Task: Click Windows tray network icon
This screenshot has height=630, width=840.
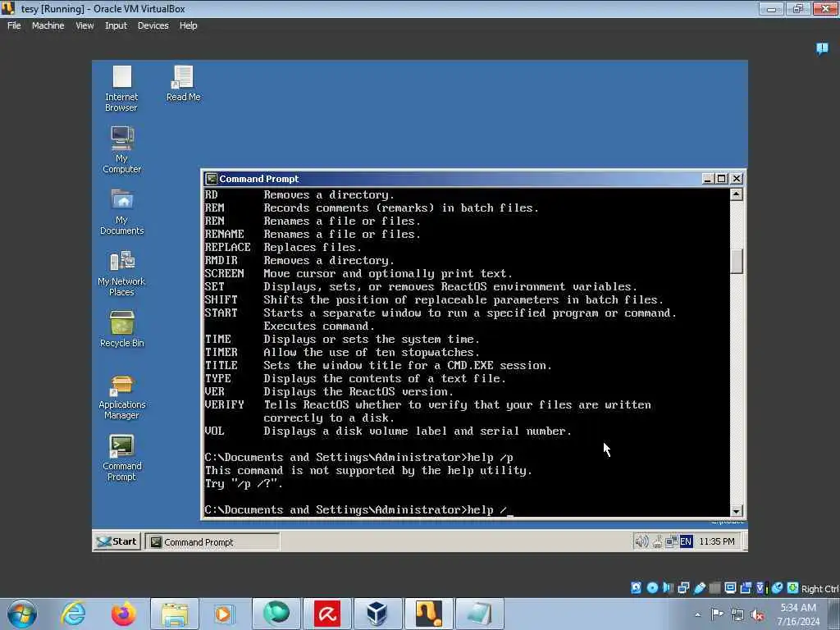Action: click(737, 615)
